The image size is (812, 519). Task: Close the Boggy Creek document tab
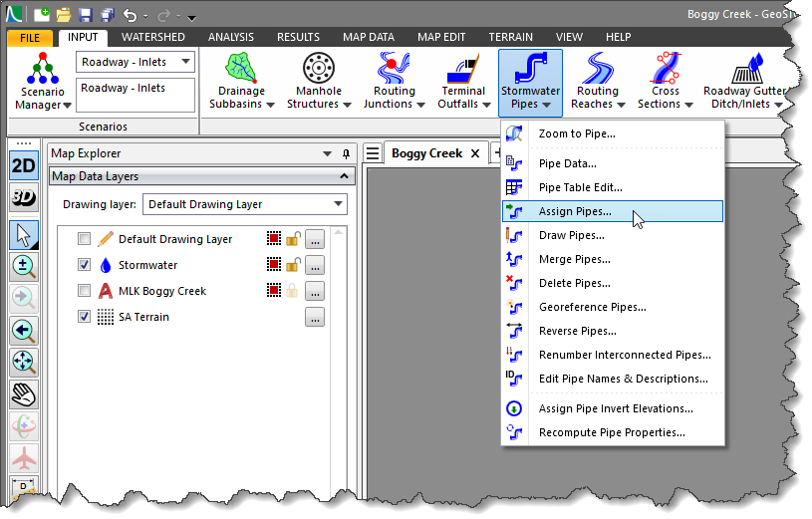pos(475,153)
